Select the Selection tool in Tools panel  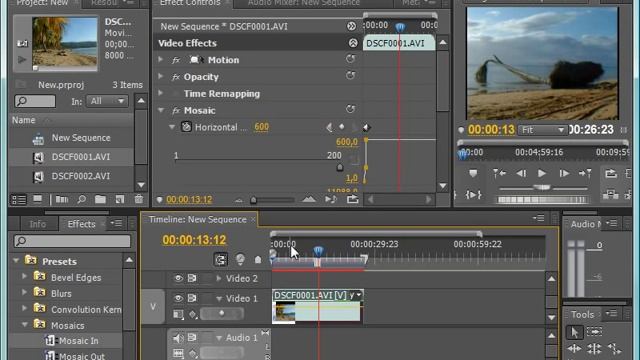click(x=574, y=332)
